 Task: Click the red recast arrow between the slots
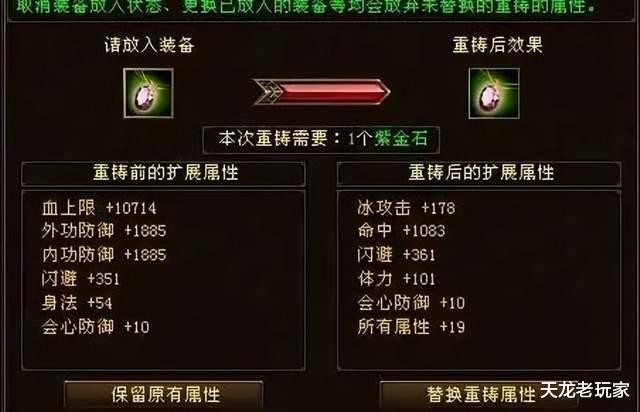tap(322, 92)
